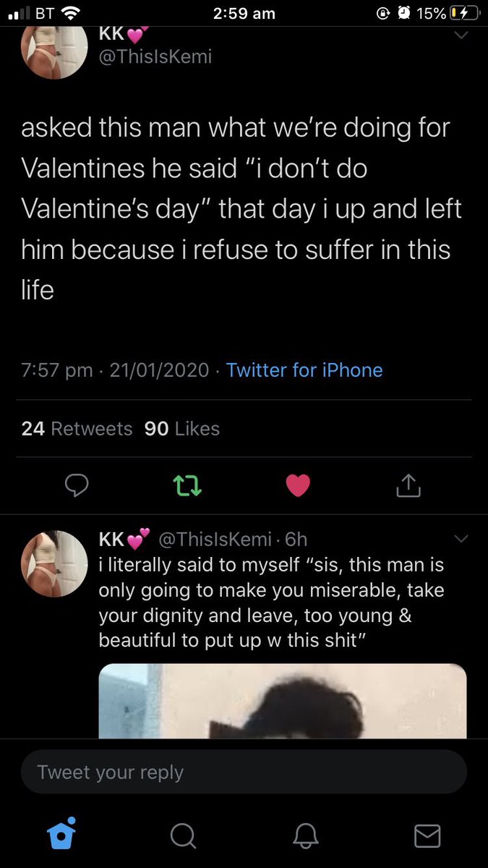Expand the main tweet's chevron menu
This screenshot has width=488, height=868.
(461, 34)
